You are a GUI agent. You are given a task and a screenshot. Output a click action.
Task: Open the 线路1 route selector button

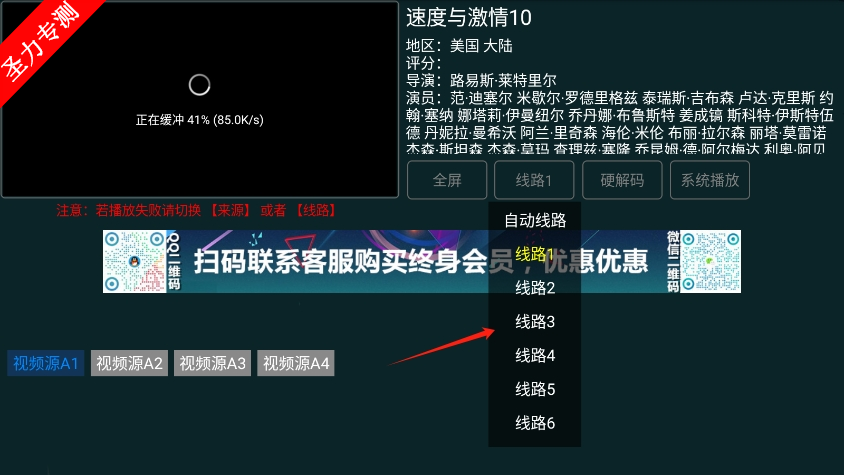(x=534, y=180)
